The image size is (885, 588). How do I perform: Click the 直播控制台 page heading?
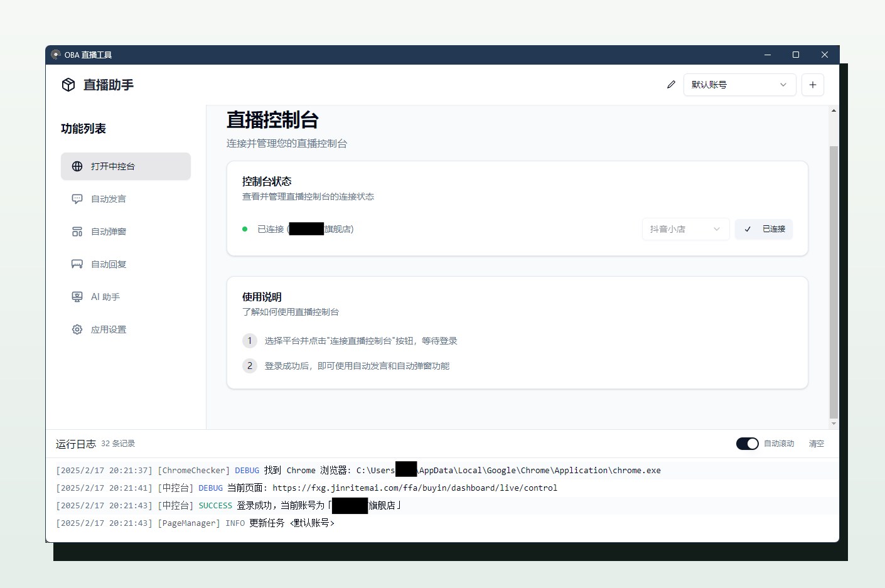[272, 120]
